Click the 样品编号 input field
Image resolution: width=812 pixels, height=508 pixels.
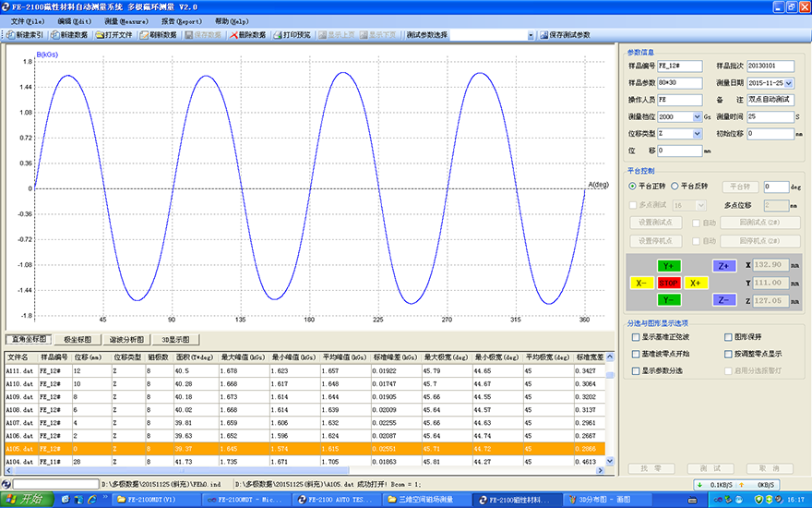pos(680,66)
